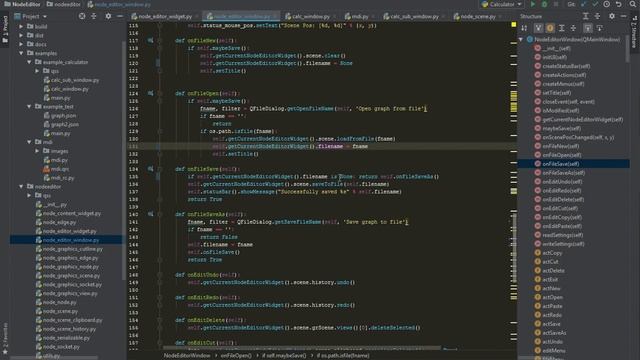Show Git history clock icon
Viewport: 640px width, 360px height.
point(607,4)
